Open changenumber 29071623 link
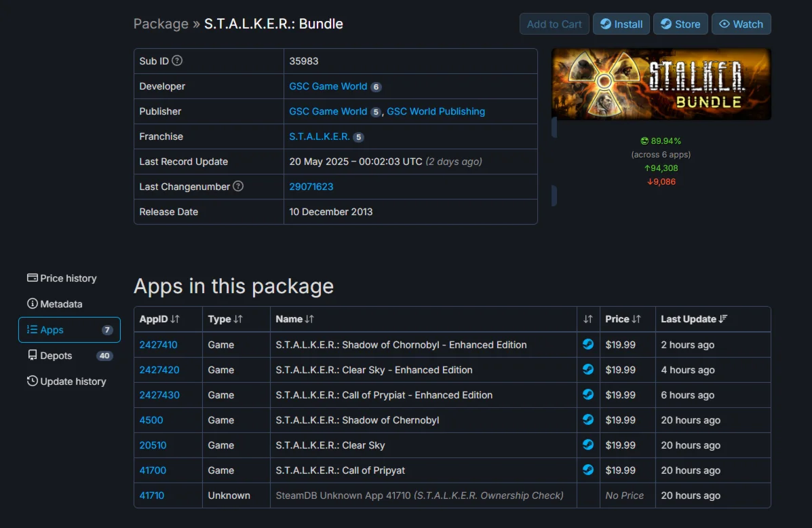Viewport: 812px width, 528px height. click(x=311, y=187)
